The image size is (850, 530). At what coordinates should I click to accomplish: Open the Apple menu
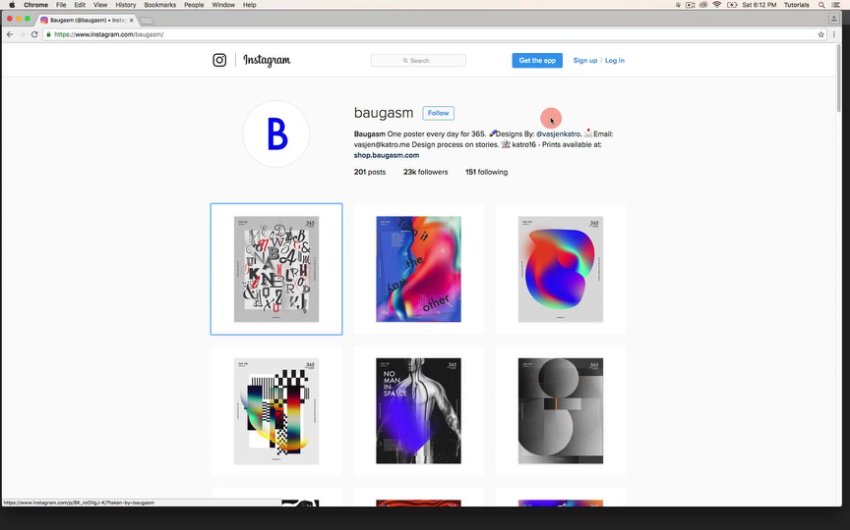(11, 5)
